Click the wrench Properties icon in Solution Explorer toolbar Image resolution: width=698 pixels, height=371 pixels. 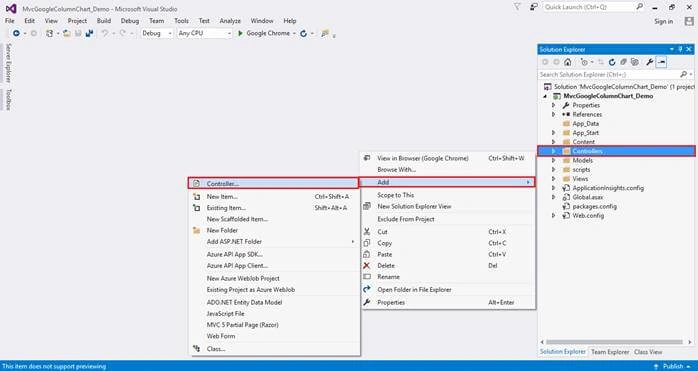(x=650, y=62)
